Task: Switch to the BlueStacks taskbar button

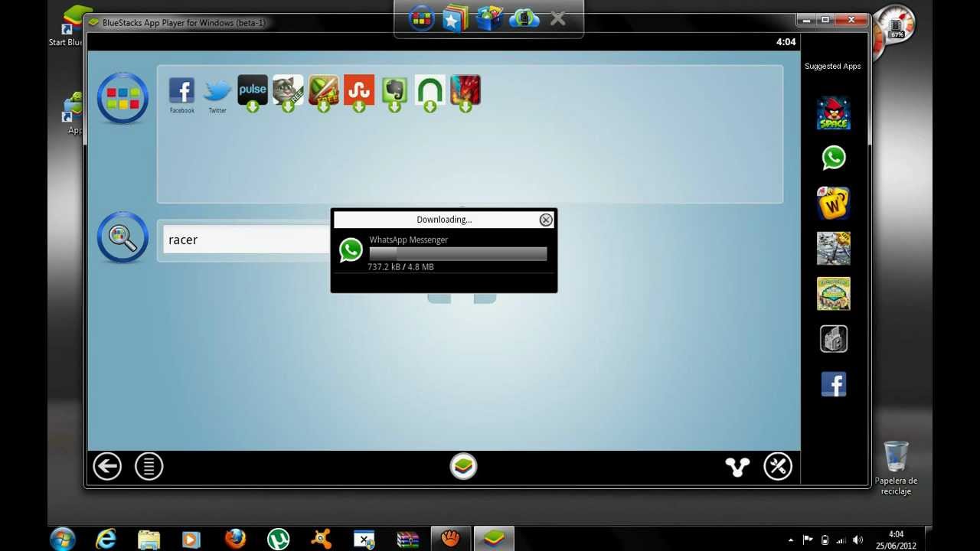Action: (495, 539)
